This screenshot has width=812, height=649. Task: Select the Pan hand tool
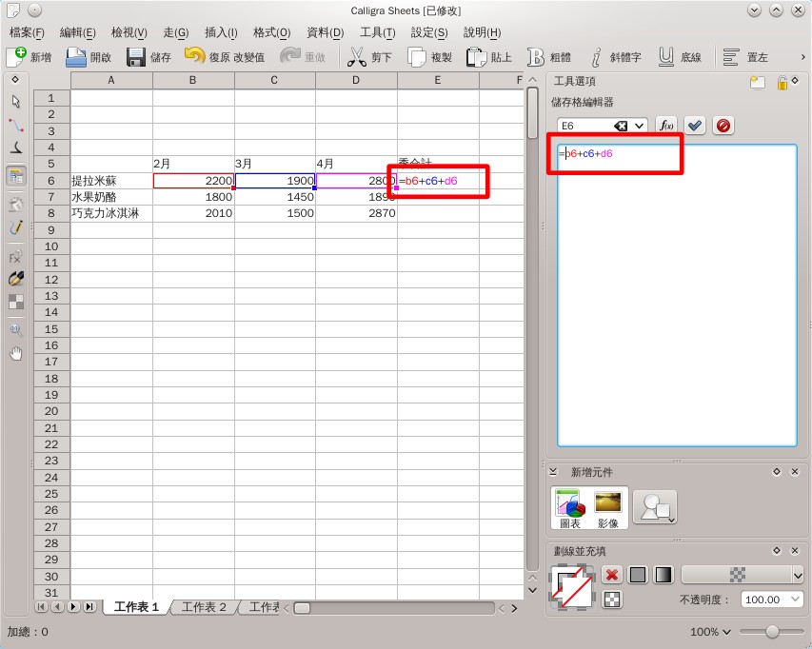pos(15,354)
